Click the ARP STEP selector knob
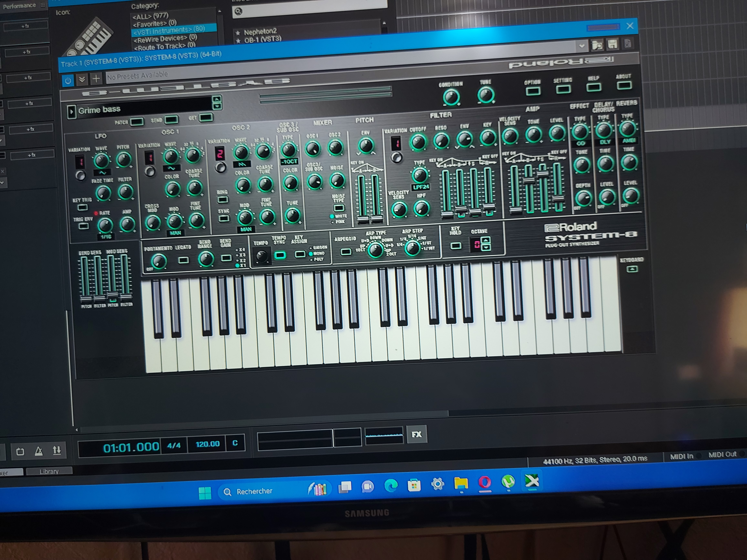Screen dimensions: 747x560 (412, 248)
